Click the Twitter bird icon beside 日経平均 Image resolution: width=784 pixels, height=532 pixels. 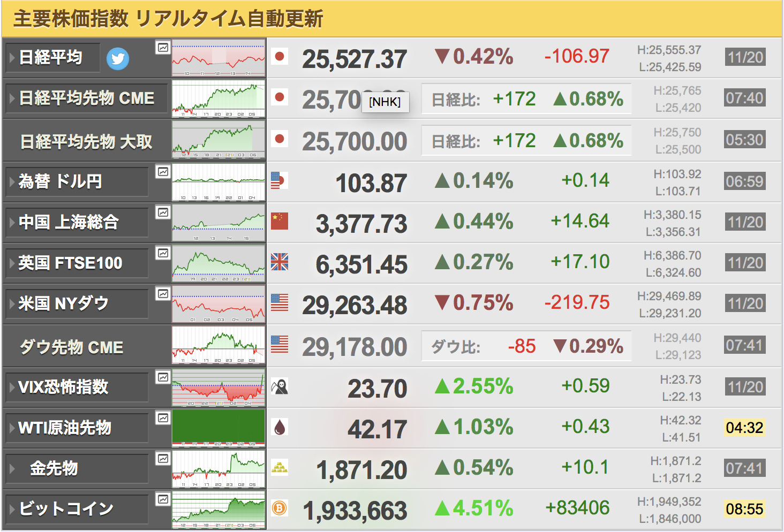pos(118,59)
